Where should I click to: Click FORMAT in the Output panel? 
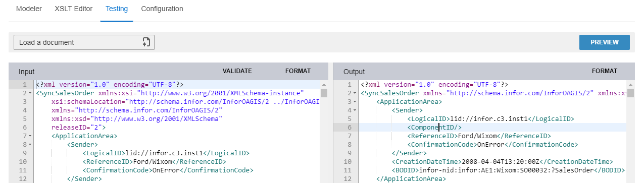click(x=605, y=71)
